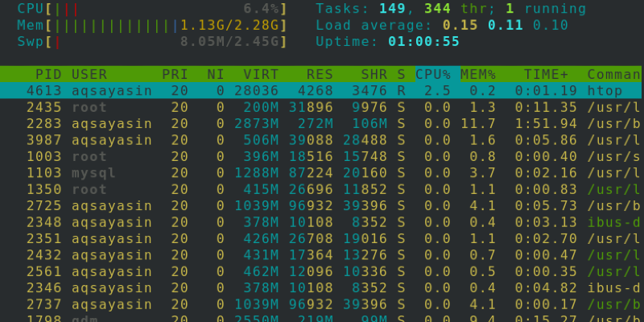Select process 2283 using 11.7% memory

tap(322, 123)
